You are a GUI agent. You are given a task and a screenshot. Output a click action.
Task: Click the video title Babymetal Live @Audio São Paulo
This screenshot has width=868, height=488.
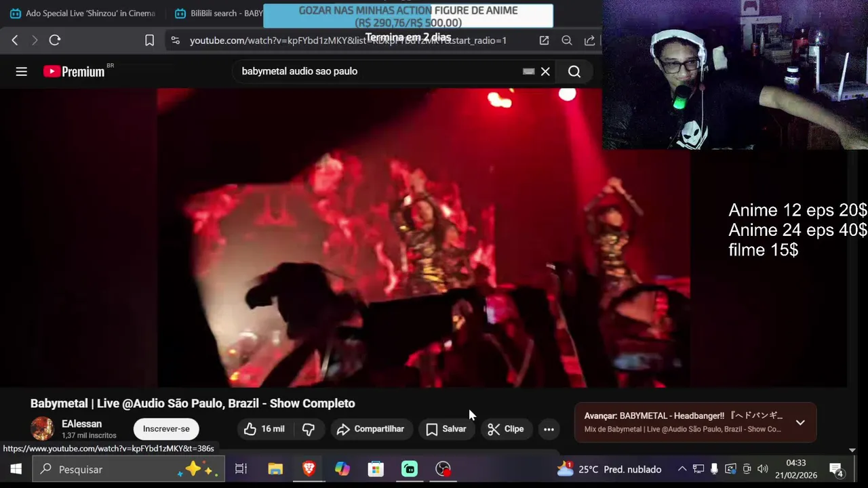coord(193,403)
